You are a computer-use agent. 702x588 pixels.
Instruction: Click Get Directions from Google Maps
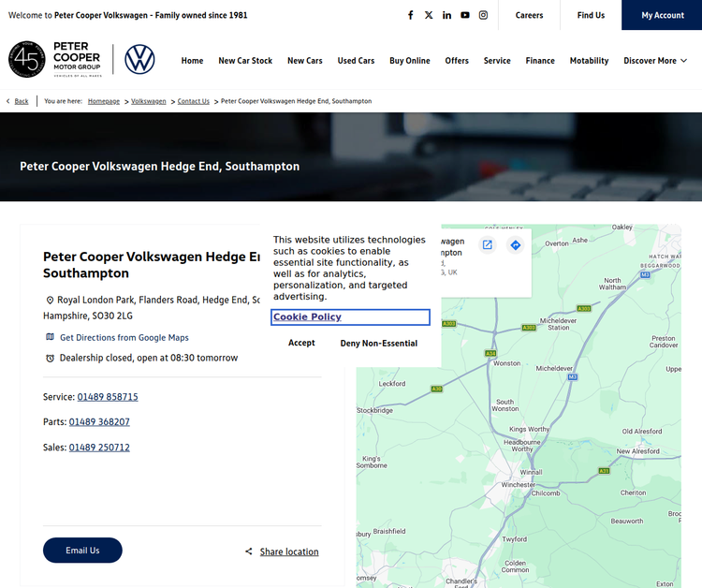tap(124, 338)
